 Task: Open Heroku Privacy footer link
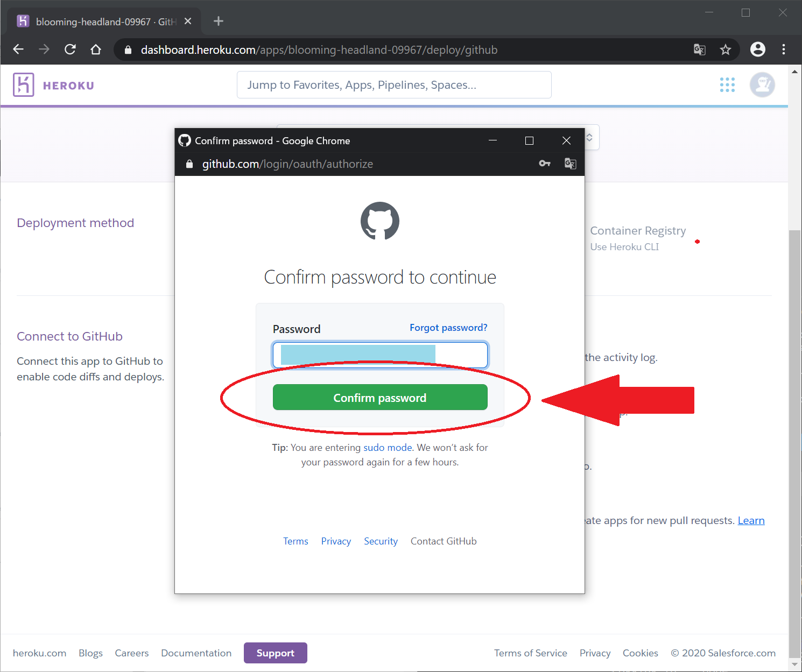[595, 653]
